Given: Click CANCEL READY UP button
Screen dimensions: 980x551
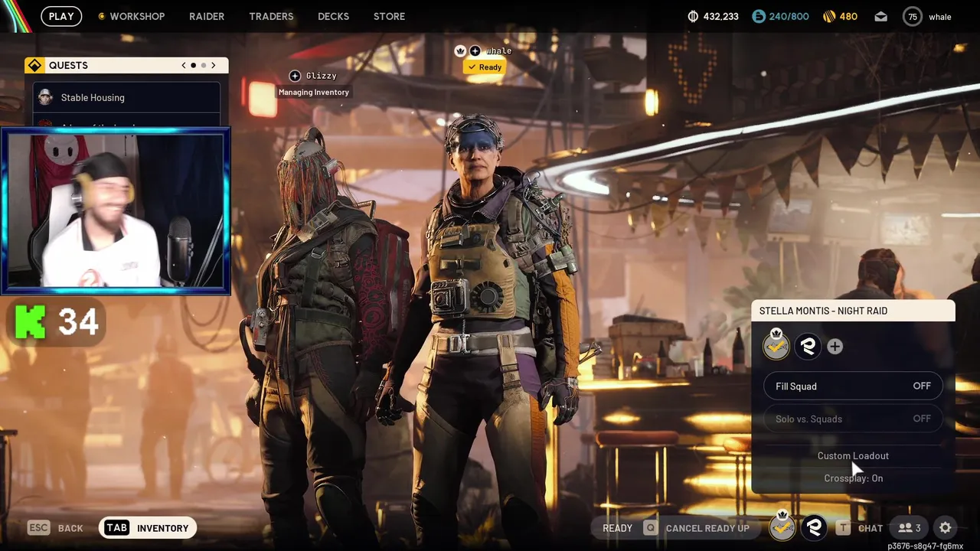Looking at the screenshot, I should pos(697,528).
